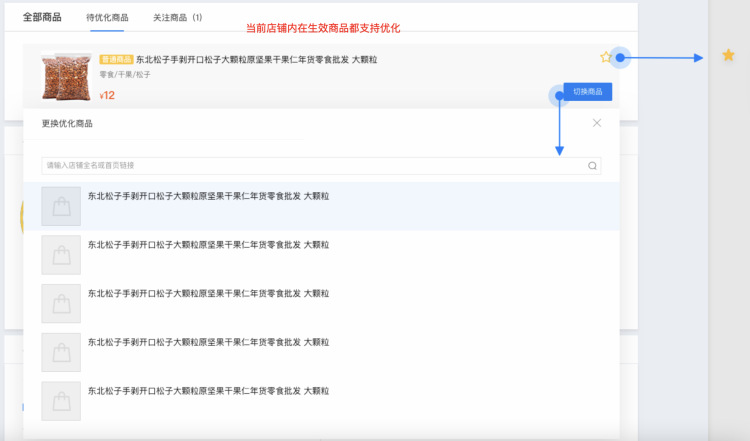Click the second result's placeholder bag icon

(x=61, y=255)
